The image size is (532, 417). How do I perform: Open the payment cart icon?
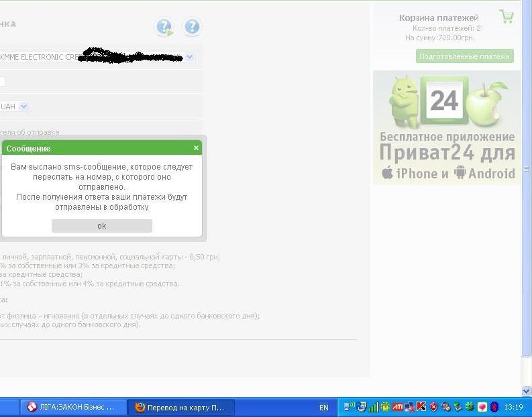[x=507, y=16]
